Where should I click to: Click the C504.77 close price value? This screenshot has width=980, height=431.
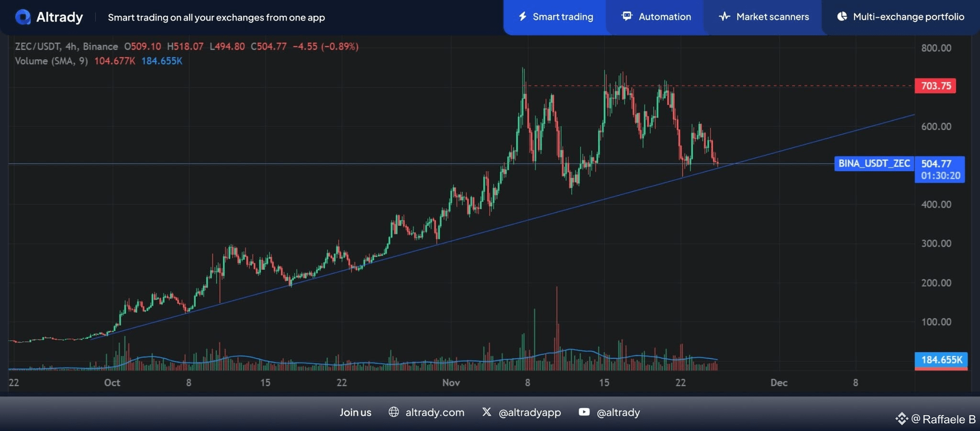[x=268, y=46]
